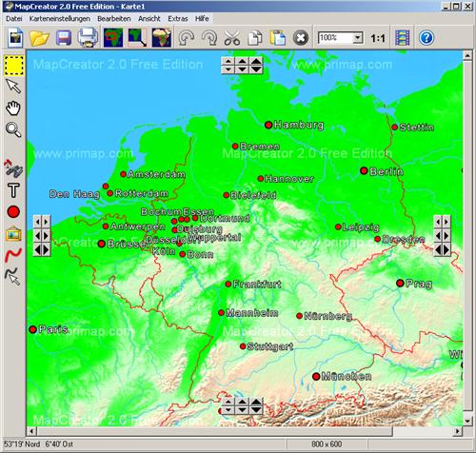
Task: Open help with the blue question mark
Action: [426, 38]
